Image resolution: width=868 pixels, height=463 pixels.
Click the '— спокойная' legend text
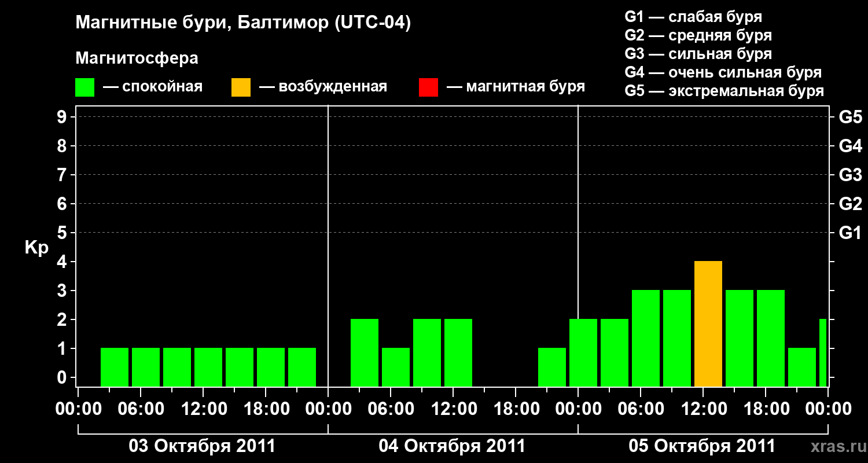[x=152, y=87]
